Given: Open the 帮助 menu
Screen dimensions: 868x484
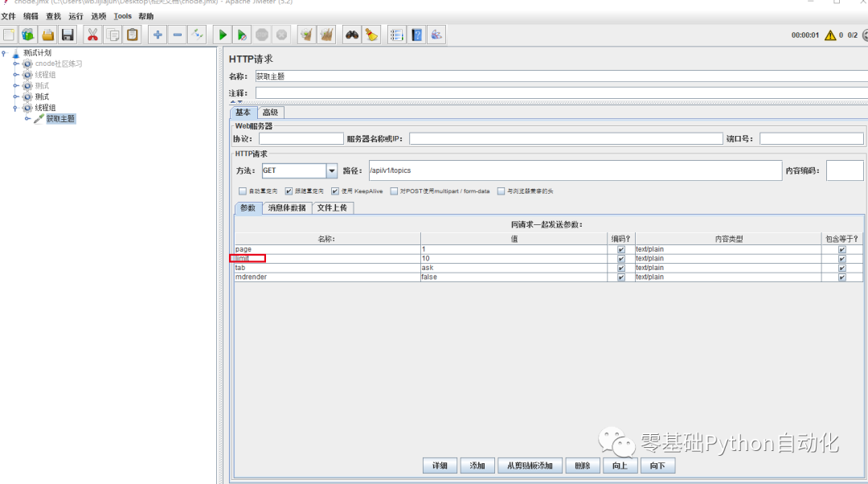Looking at the screenshot, I should click(x=146, y=16).
